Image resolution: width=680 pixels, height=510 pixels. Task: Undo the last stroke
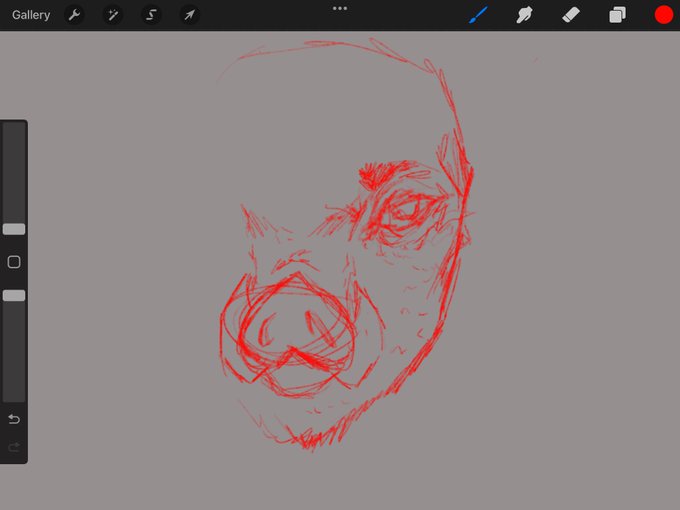coord(14,419)
